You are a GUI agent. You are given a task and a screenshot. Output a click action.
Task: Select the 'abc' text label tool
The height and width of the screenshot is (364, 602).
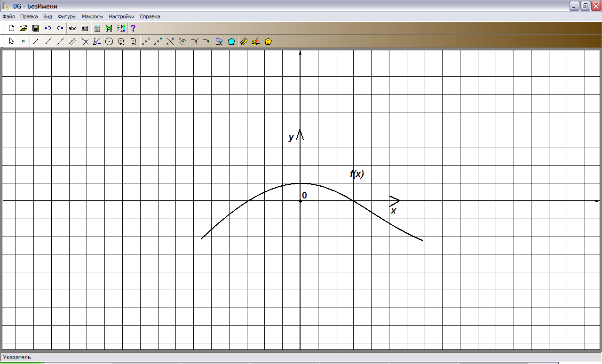tap(72, 28)
